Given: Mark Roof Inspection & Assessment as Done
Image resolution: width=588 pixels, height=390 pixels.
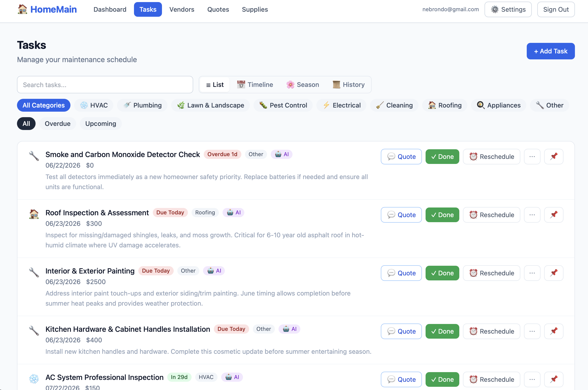Looking at the screenshot, I should click(x=442, y=215).
